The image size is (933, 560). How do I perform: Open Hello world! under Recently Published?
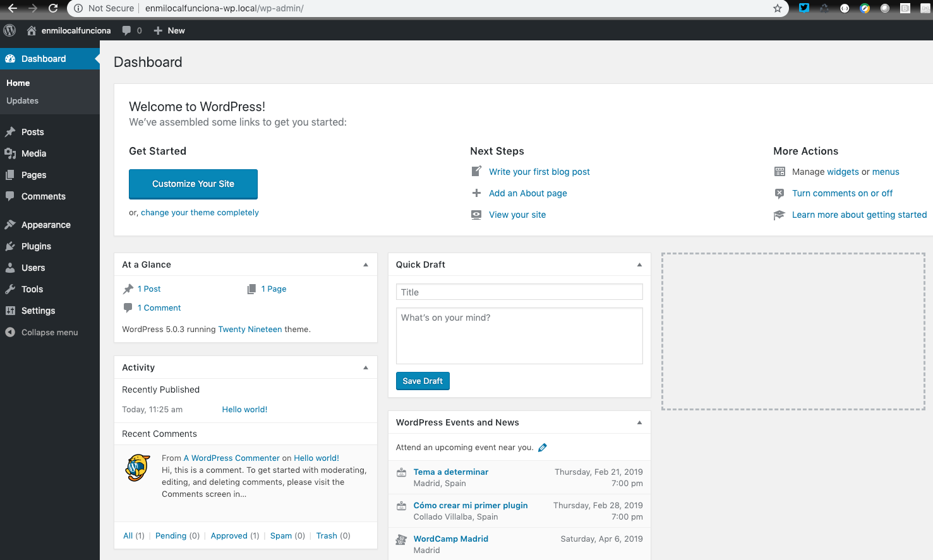point(244,409)
